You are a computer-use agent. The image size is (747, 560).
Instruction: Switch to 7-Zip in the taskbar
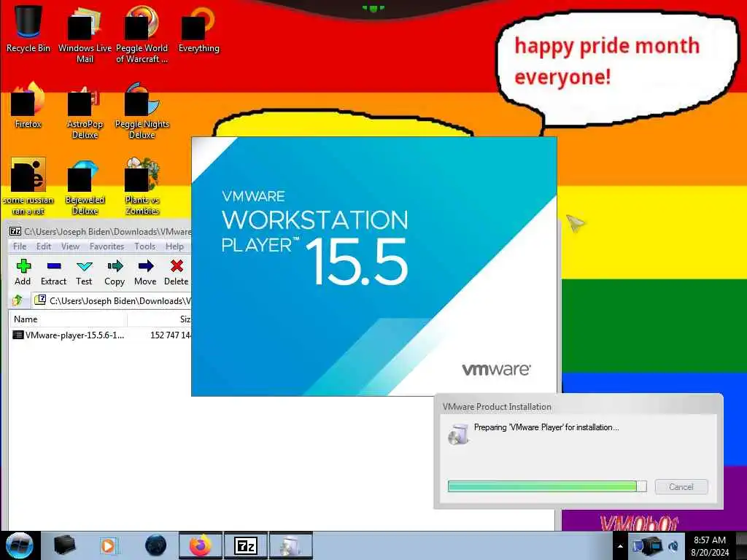[x=246, y=545]
